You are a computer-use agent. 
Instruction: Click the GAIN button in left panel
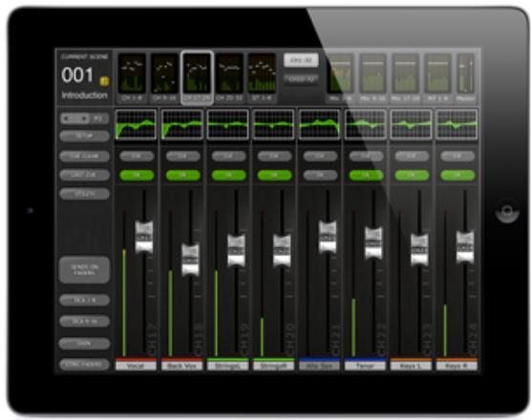(x=84, y=344)
